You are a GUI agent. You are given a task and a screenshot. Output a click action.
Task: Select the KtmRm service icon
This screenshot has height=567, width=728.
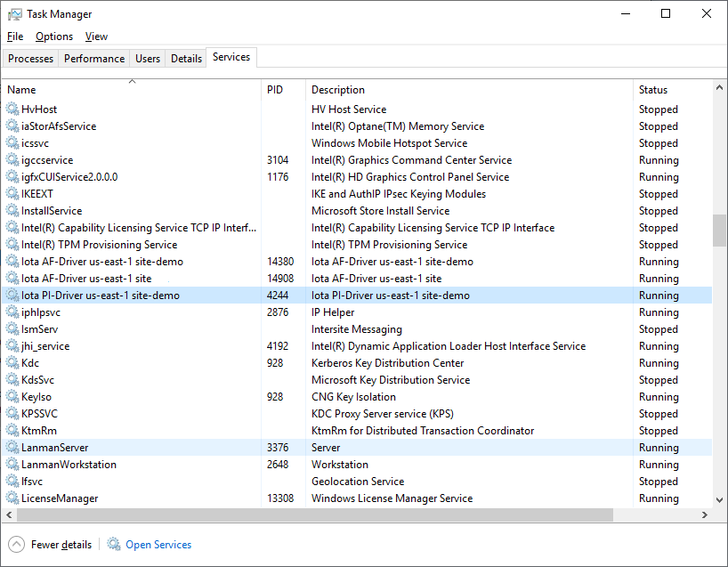[x=12, y=431]
